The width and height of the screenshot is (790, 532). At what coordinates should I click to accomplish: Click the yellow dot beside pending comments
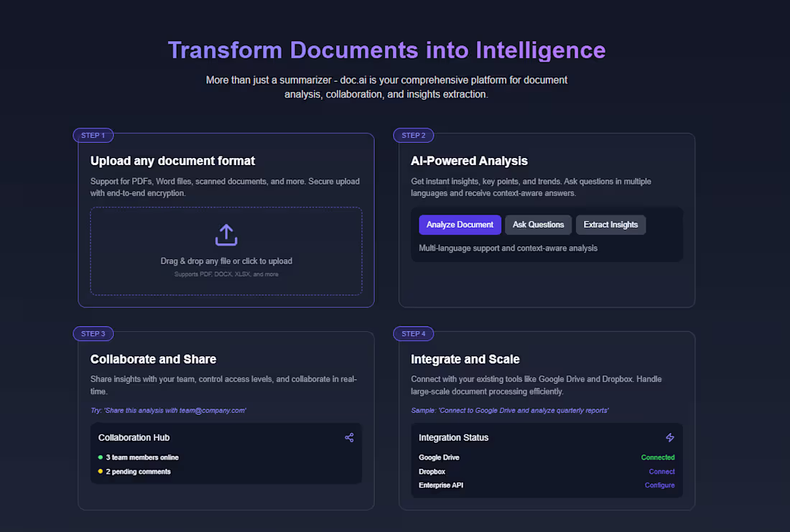click(100, 472)
